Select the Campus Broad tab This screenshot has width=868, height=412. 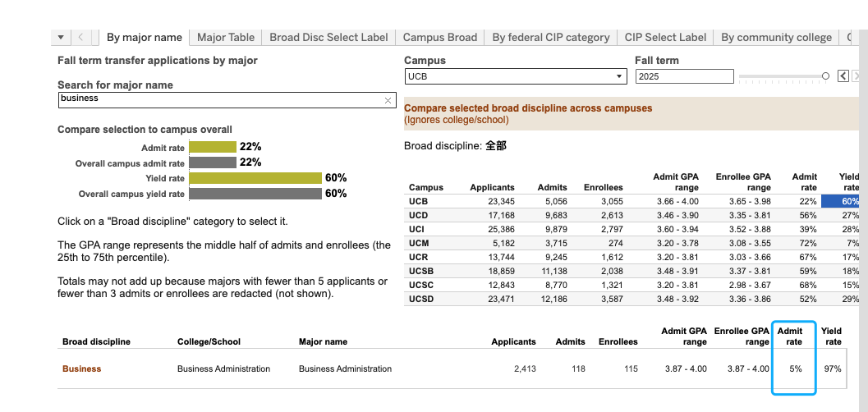(x=440, y=38)
